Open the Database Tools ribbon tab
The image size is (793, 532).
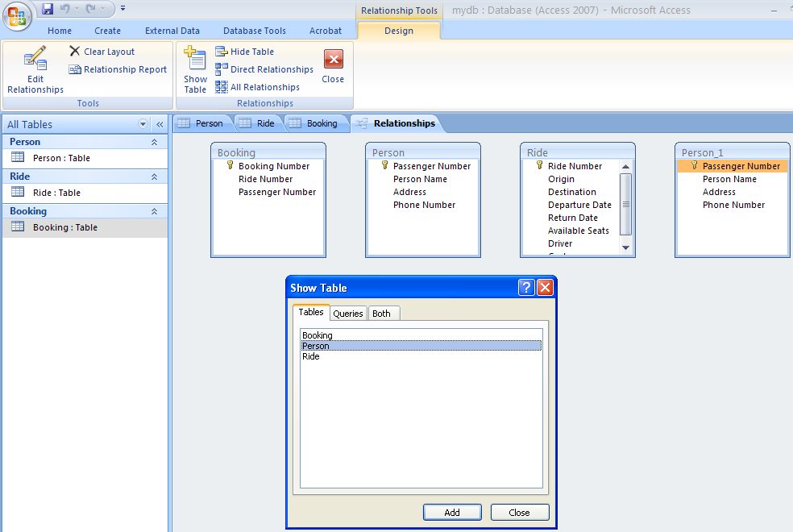point(255,31)
